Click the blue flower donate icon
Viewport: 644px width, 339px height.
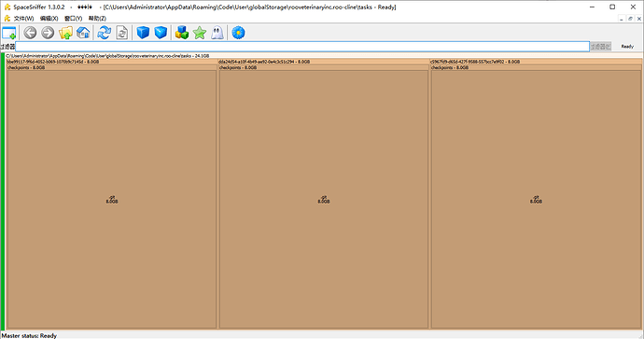[x=238, y=33]
